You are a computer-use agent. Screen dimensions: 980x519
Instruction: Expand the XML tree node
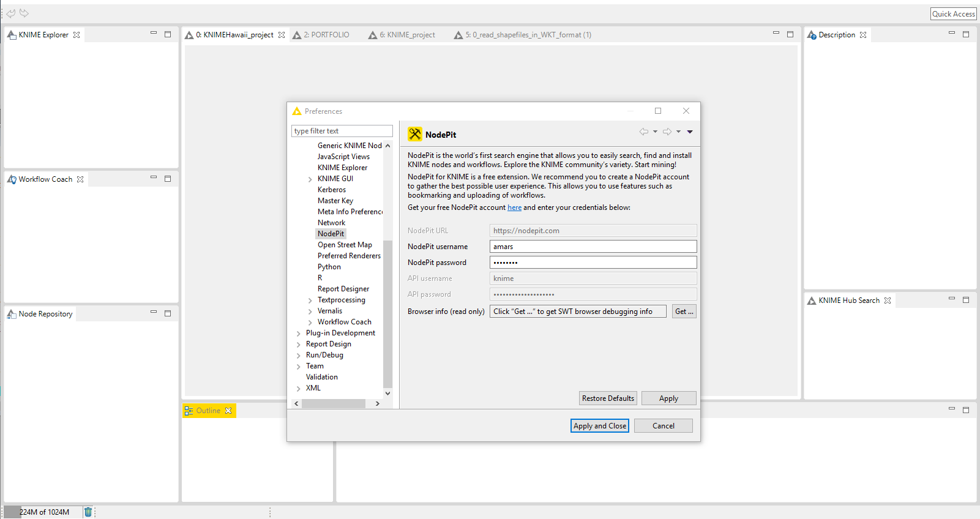pos(299,389)
